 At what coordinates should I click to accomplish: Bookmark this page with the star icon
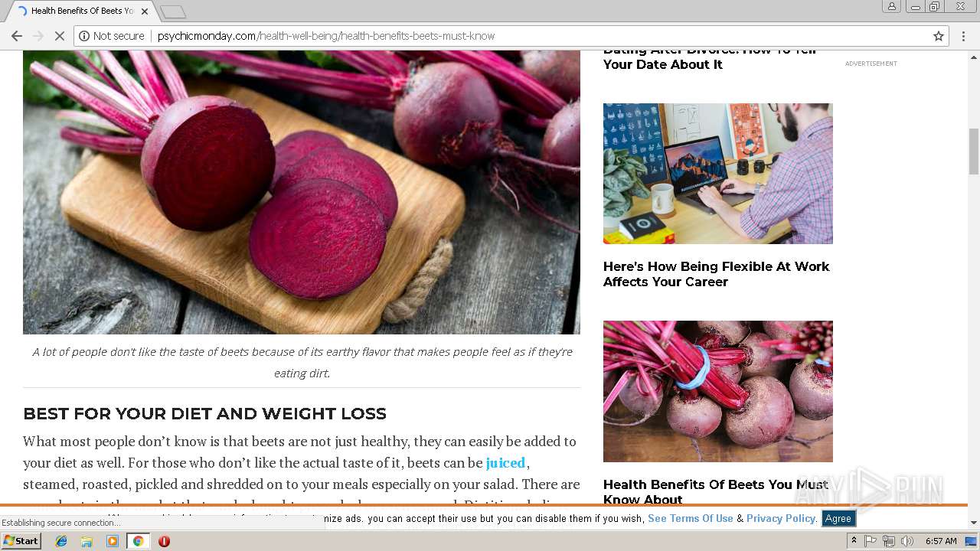coord(938,36)
